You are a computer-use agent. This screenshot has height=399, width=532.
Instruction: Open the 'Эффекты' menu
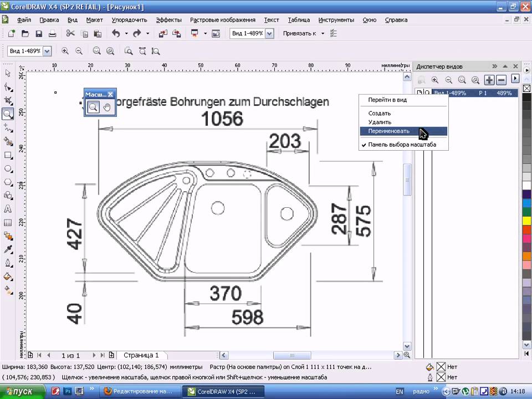pos(168,19)
